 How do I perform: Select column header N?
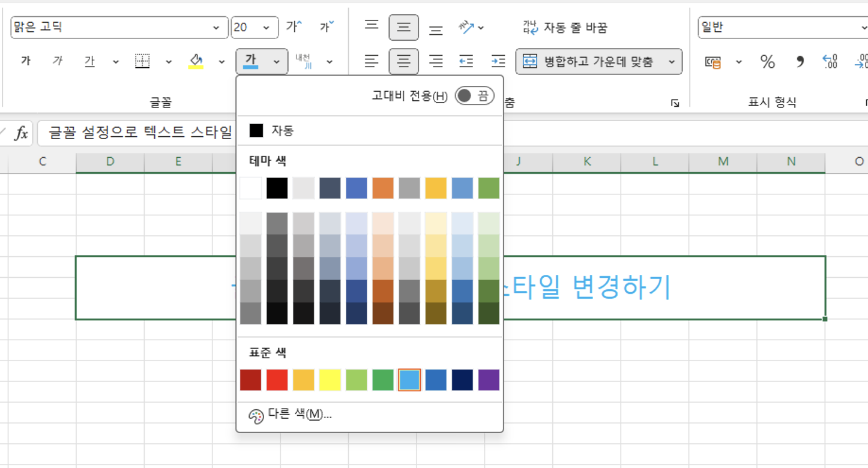(791, 161)
